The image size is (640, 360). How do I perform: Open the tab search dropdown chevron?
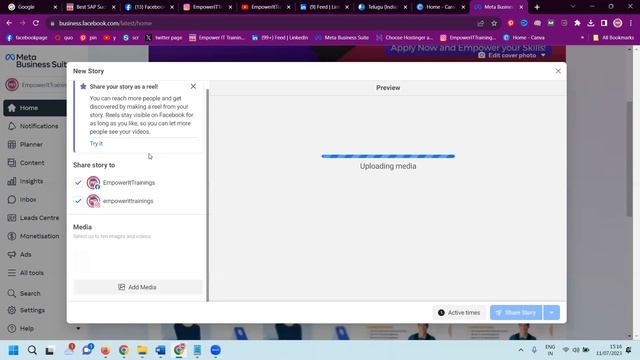point(573,7)
